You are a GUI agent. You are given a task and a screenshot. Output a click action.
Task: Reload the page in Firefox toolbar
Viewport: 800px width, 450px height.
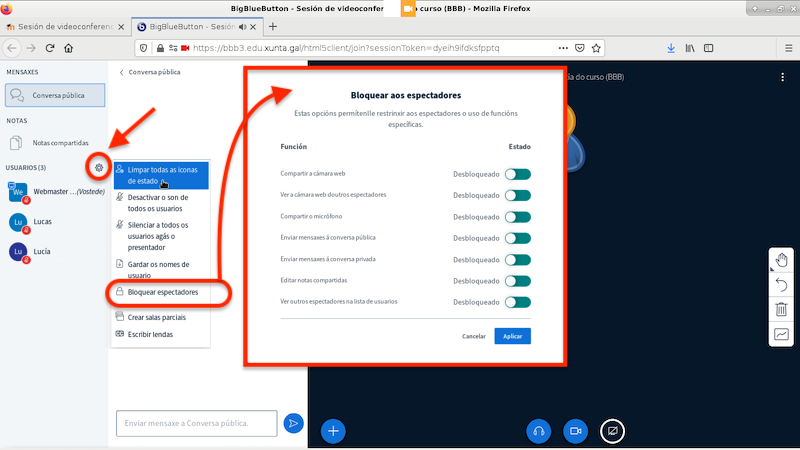coord(66,47)
